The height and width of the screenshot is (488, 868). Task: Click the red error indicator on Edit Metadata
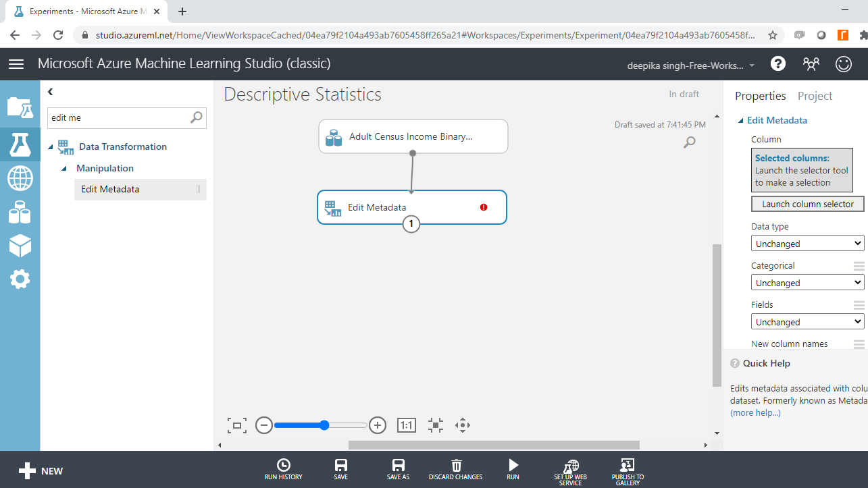484,207
